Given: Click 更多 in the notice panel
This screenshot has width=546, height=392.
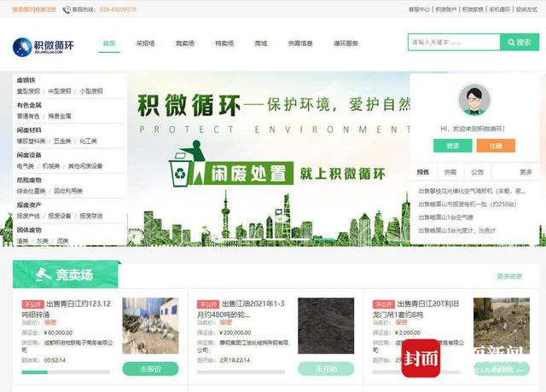Looking at the screenshot, I should pos(526,172).
